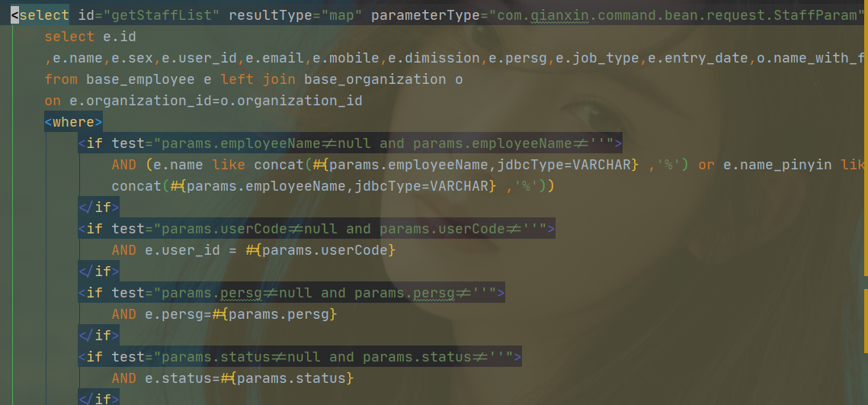The image size is (868, 405).
Task: Click the AND e.status condition line
Action: tap(232, 378)
